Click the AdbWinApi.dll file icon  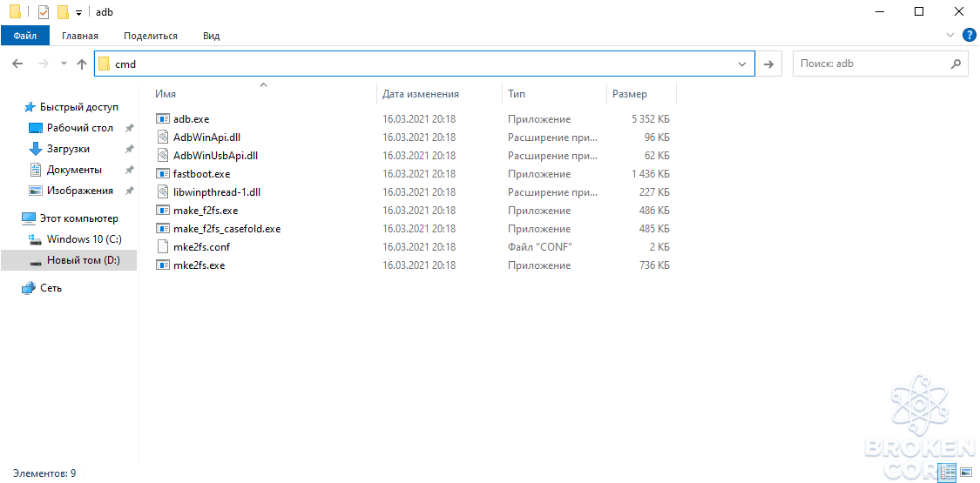pos(163,137)
